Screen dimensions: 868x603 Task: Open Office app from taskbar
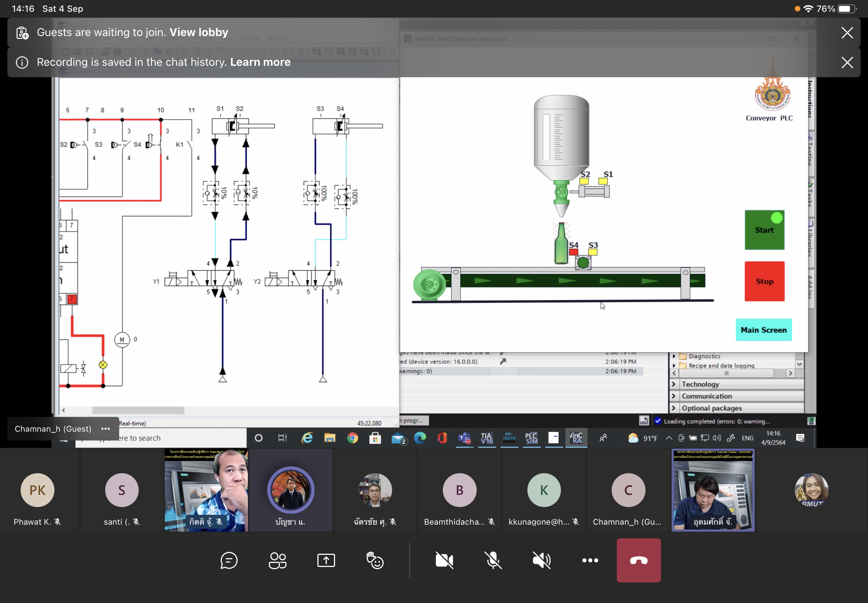(442, 438)
